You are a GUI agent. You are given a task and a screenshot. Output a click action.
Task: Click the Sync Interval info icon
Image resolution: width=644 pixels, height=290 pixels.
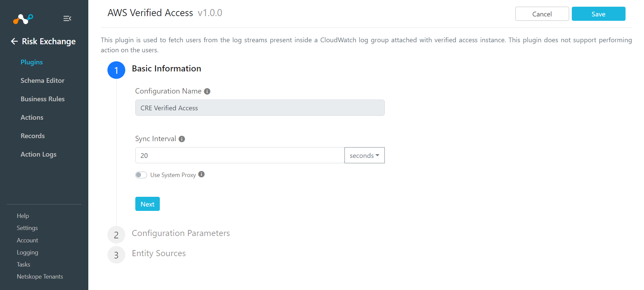point(182,139)
